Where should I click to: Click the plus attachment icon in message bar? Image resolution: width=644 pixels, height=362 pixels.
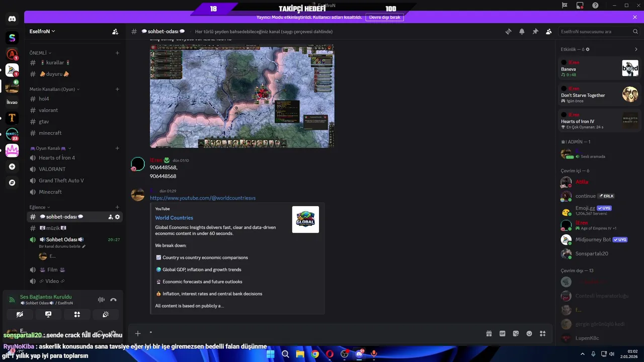click(x=138, y=333)
